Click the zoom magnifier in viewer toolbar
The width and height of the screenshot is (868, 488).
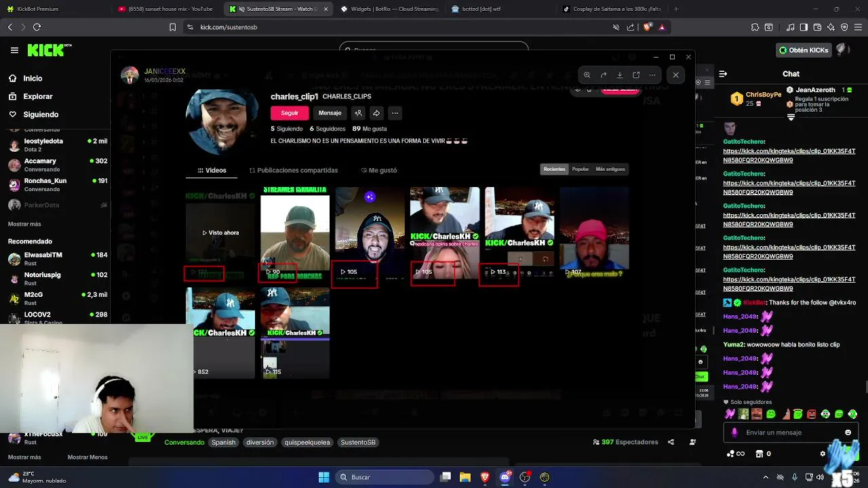pyautogui.click(x=587, y=75)
